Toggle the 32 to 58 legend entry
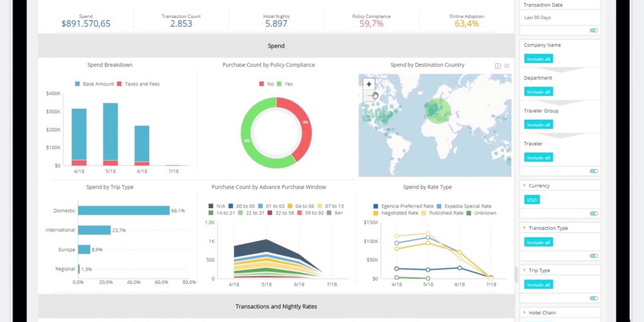 (x=281, y=213)
